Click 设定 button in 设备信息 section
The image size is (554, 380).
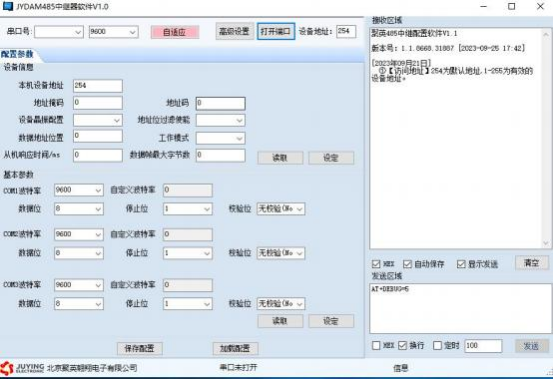coord(331,158)
